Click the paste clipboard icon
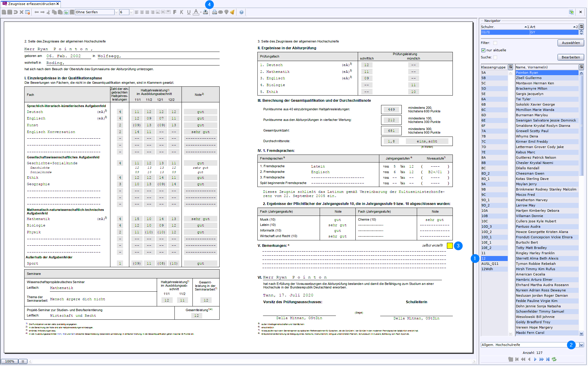Screen dimensions: 588x366 coord(60,12)
